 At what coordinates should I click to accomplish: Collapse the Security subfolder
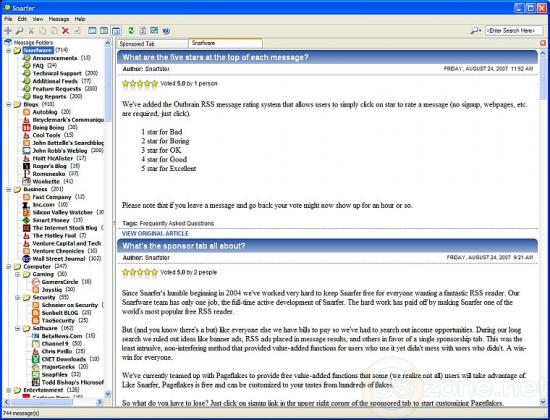(x=18, y=298)
